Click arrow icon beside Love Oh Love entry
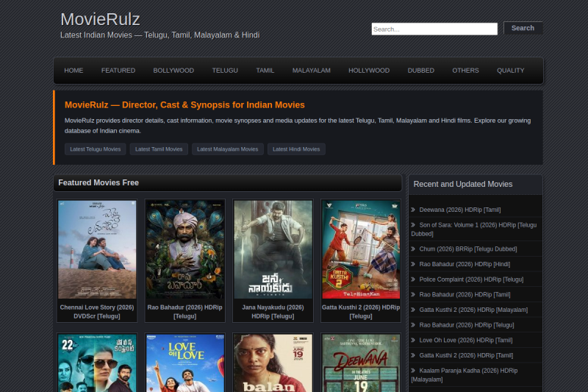 pyautogui.click(x=413, y=340)
